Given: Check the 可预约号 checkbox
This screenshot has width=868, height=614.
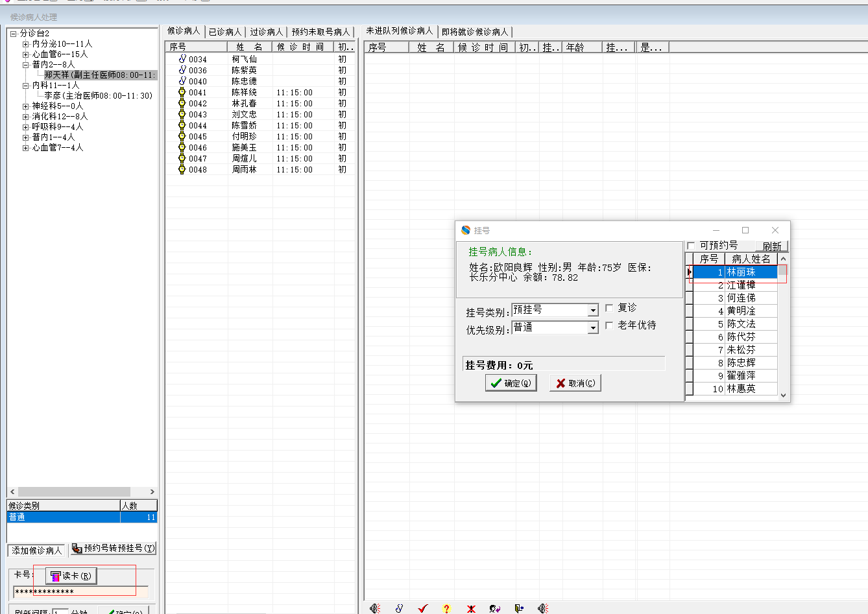Looking at the screenshot, I should pos(691,246).
